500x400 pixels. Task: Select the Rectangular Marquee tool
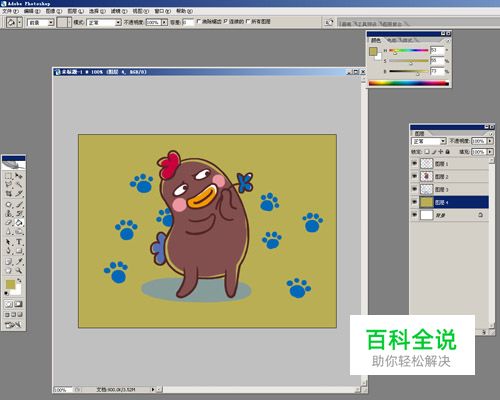9,176
